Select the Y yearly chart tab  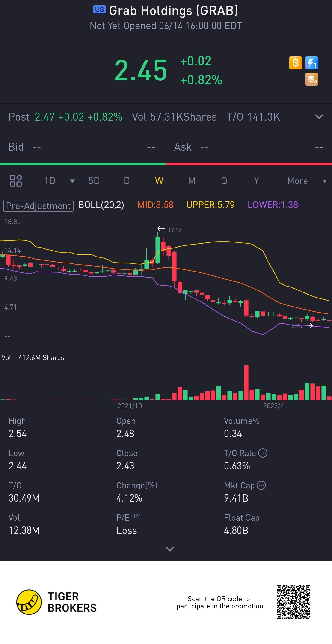click(x=257, y=181)
